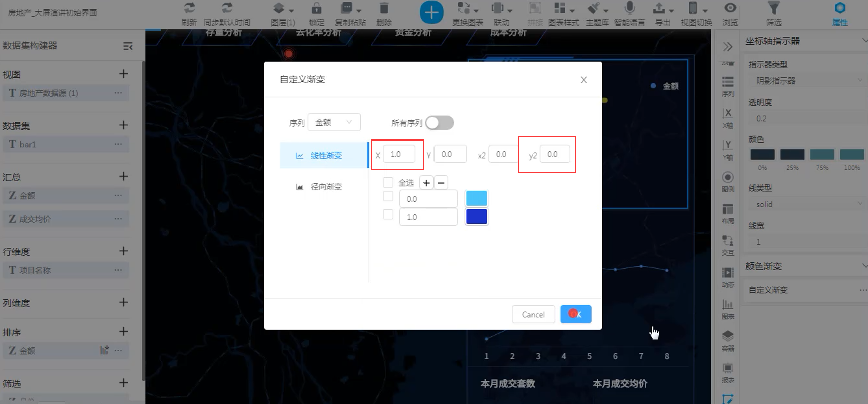Screen dimensions: 868x404
Task: Open options for 自定义渐变 row
Action: pos(863,290)
